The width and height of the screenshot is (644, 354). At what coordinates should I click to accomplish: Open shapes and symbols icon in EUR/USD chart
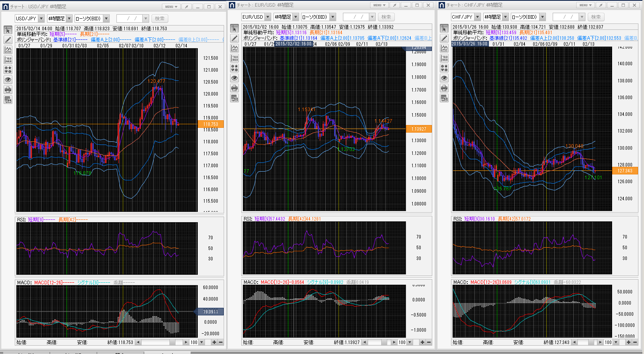[234, 68]
